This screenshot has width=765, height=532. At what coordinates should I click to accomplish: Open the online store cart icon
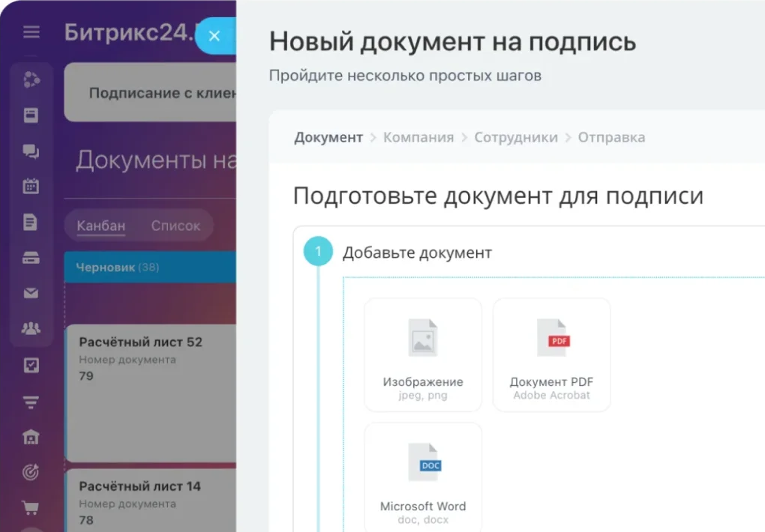click(31, 507)
